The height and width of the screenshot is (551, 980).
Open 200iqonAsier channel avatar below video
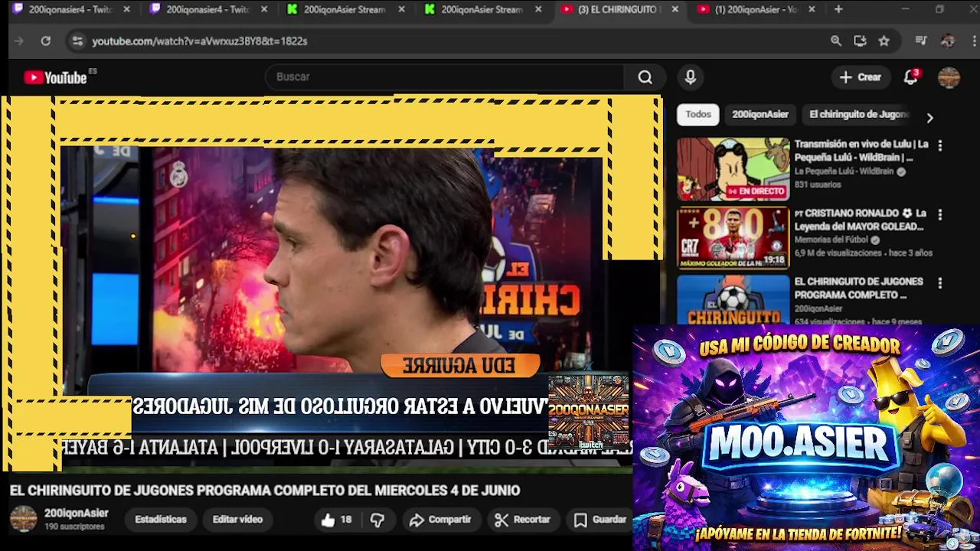tap(23, 519)
